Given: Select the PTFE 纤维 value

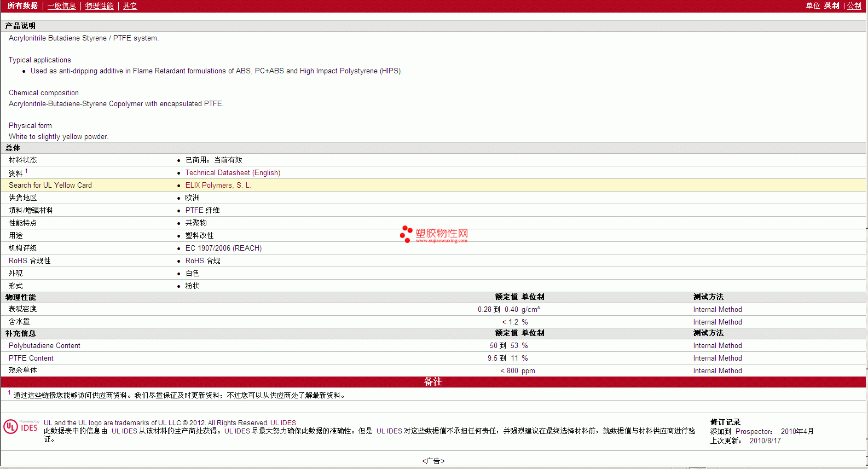Looking at the screenshot, I should click(x=202, y=210).
